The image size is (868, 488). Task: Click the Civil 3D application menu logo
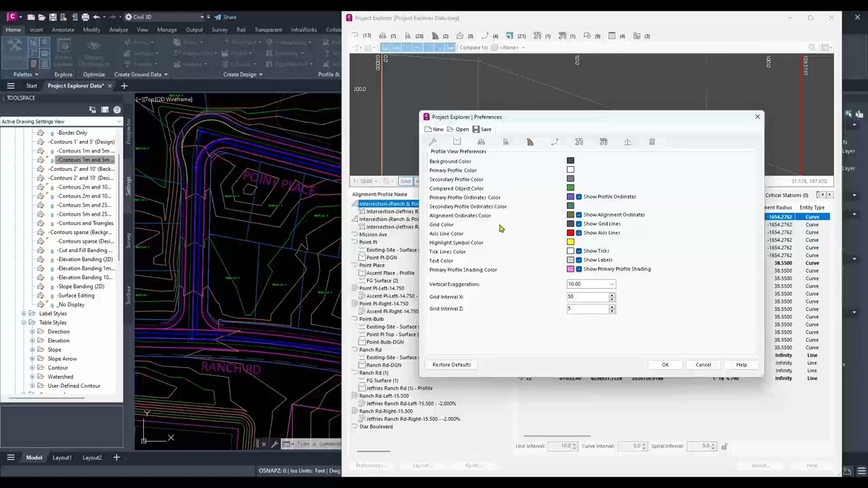[12, 17]
